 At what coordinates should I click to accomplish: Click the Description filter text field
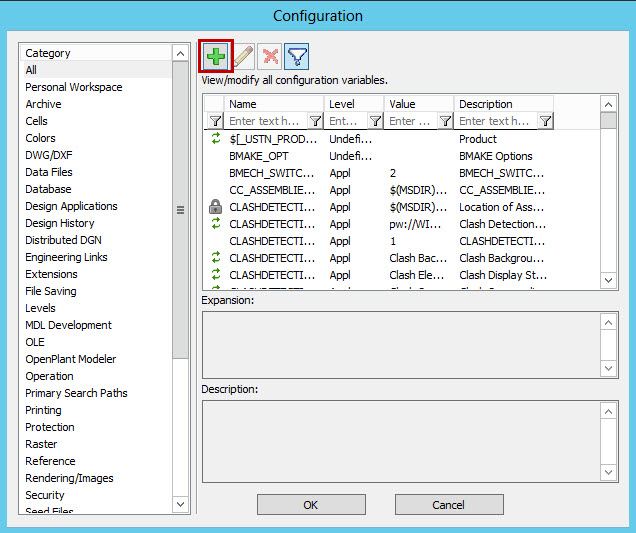pyautogui.click(x=496, y=121)
